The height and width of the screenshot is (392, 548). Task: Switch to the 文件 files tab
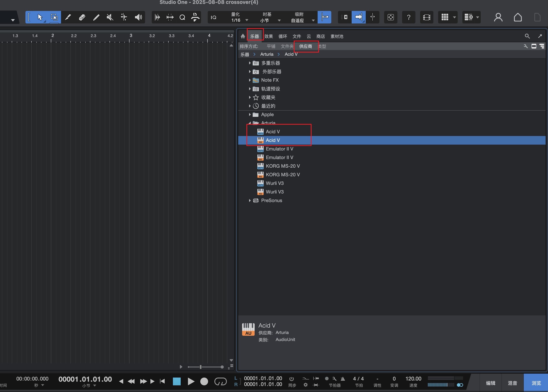[297, 36]
